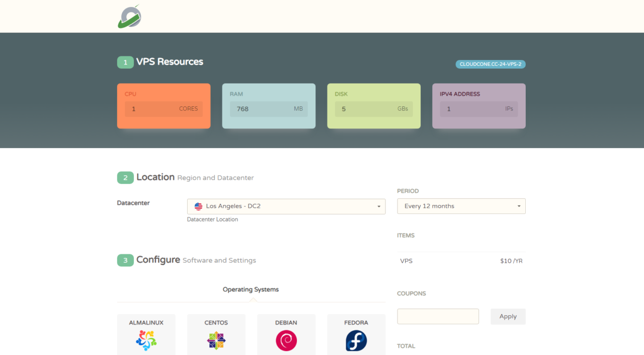Image resolution: width=644 pixels, height=355 pixels.
Task: Select the IPv4 address count field
Action: pyautogui.click(x=478, y=109)
